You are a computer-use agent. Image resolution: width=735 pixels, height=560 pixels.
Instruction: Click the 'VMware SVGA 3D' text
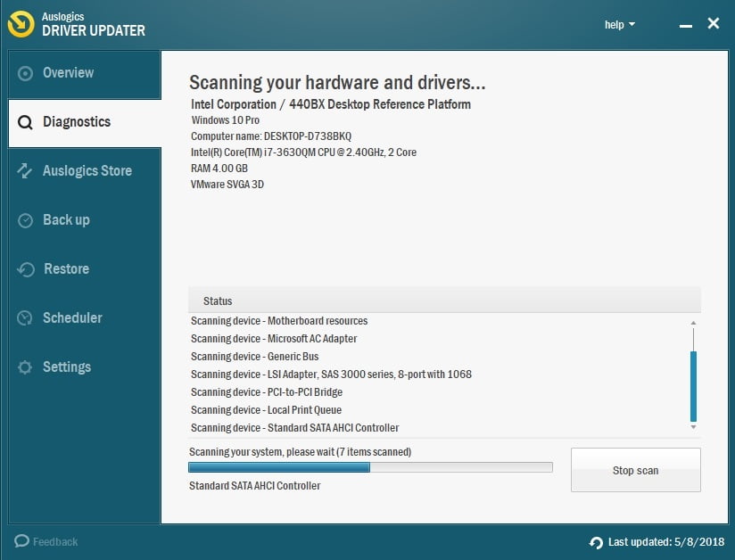click(227, 185)
